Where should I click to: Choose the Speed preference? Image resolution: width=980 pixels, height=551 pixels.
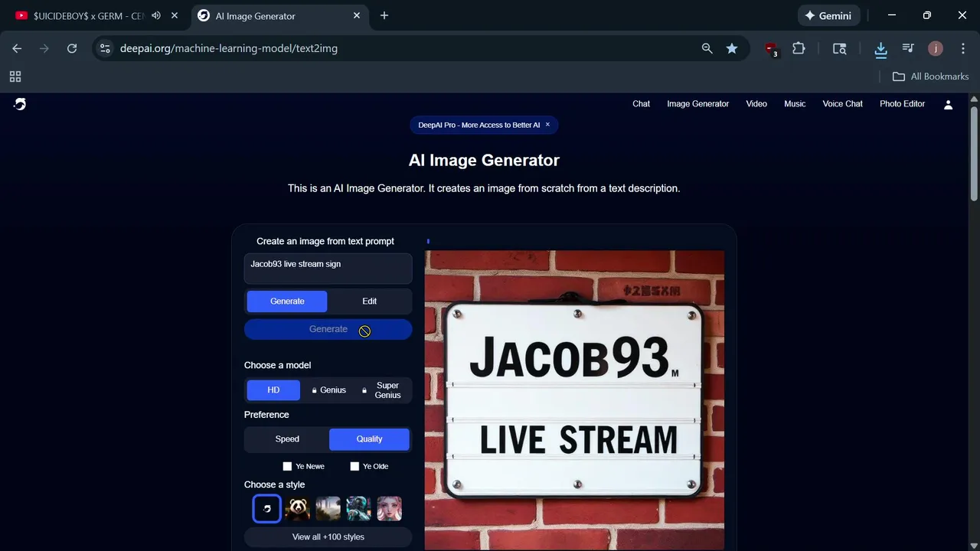[287, 439]
